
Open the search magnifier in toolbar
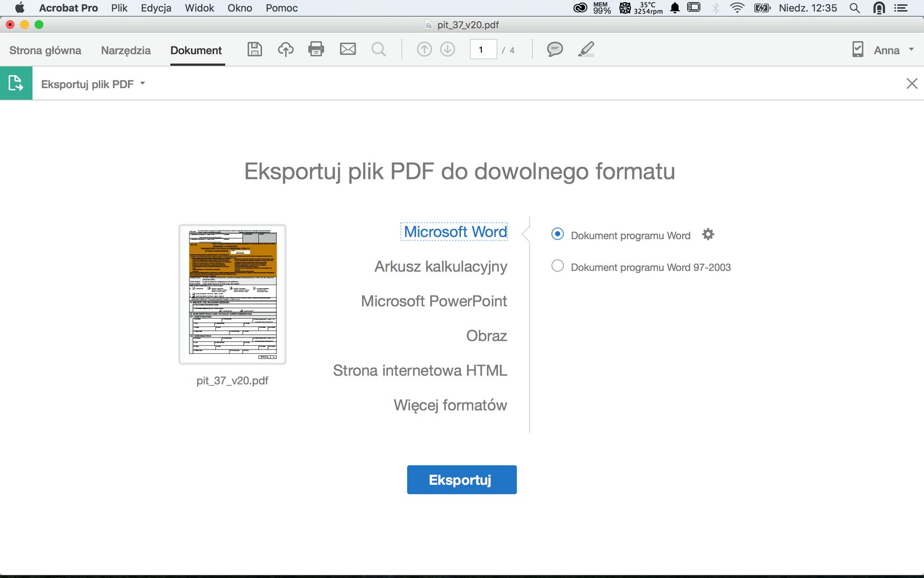(379, 49)
